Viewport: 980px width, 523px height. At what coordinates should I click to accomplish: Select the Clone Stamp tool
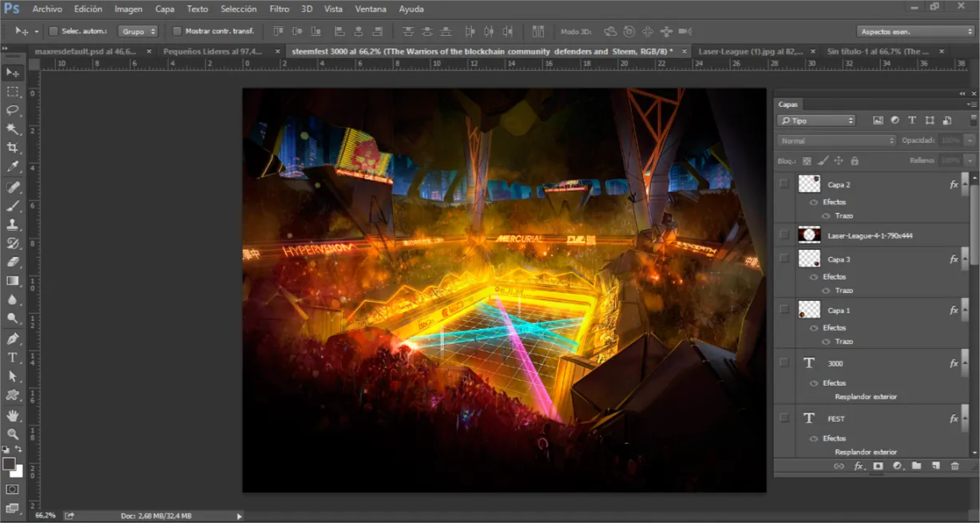(x=13, y=225)
